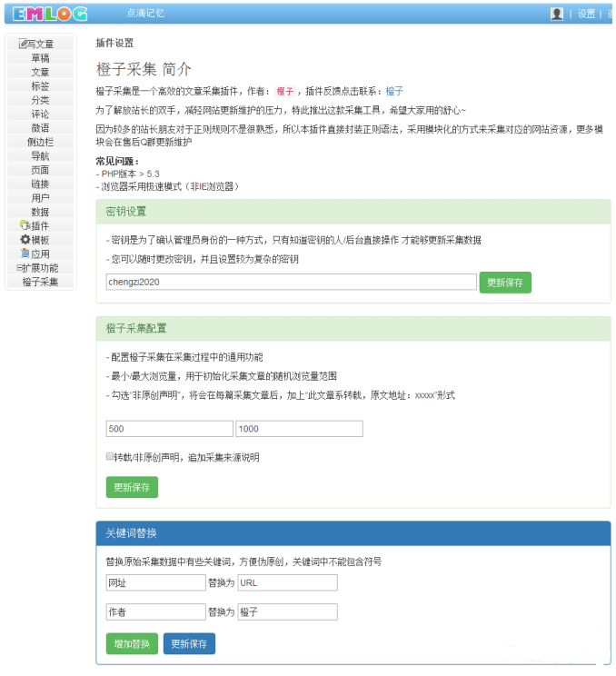Enable the 转载/非原创声明 checkbox
The width and height of the screenshot is (616, 676).
(110, 457)
